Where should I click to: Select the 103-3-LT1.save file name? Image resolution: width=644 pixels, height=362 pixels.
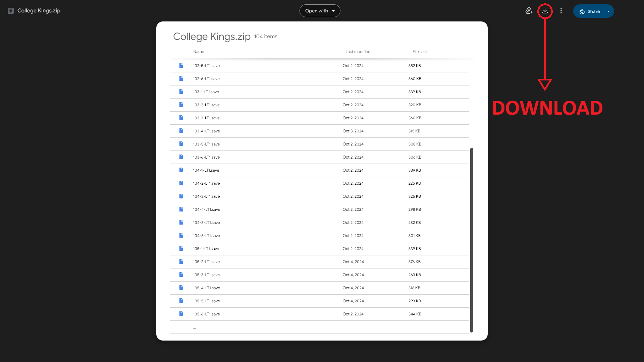(206, 118)
